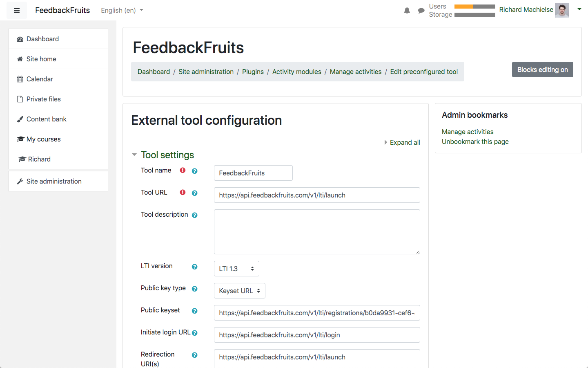Viewport: 588px width, 368px height.
Task: Click the My courses graduation cap icon
Action: (20, 139)
